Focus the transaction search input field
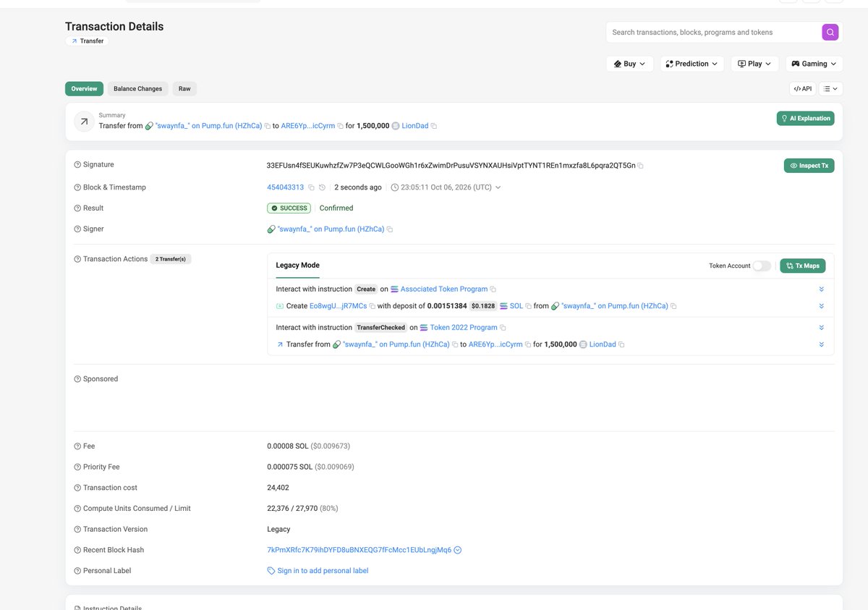 coord(714,32)
